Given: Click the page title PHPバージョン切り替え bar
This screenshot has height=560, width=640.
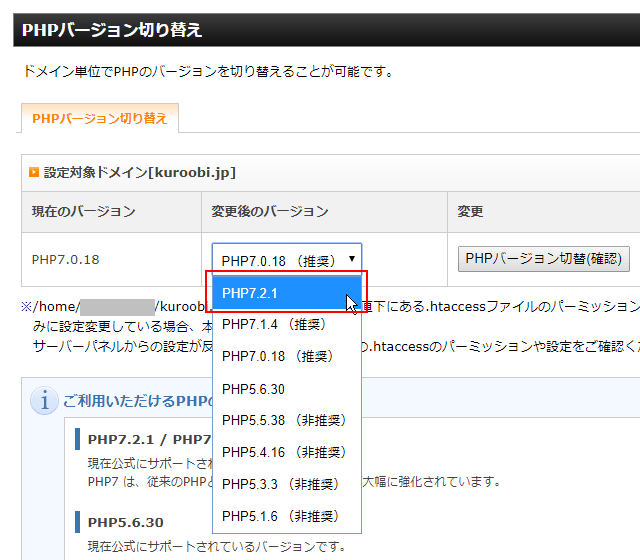Looking at the screenshot, I should (x=327, y=30).
